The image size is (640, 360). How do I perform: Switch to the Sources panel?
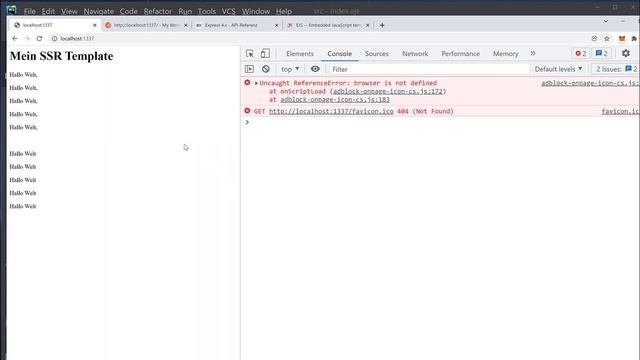(377, 53)
